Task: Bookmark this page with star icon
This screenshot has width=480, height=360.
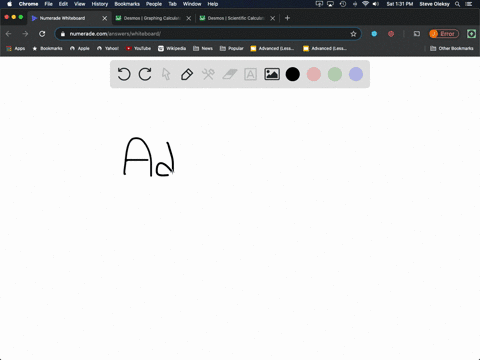Action: (353, 34)
